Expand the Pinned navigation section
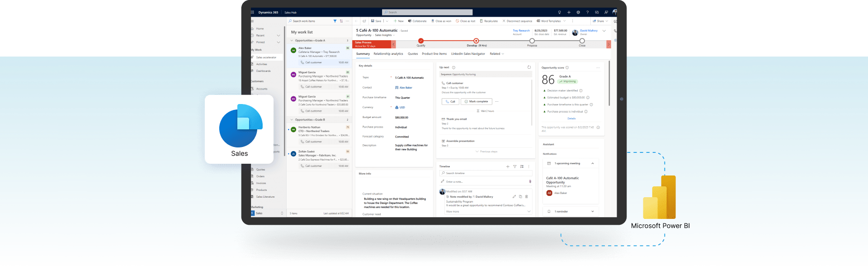 pos(278,42)
